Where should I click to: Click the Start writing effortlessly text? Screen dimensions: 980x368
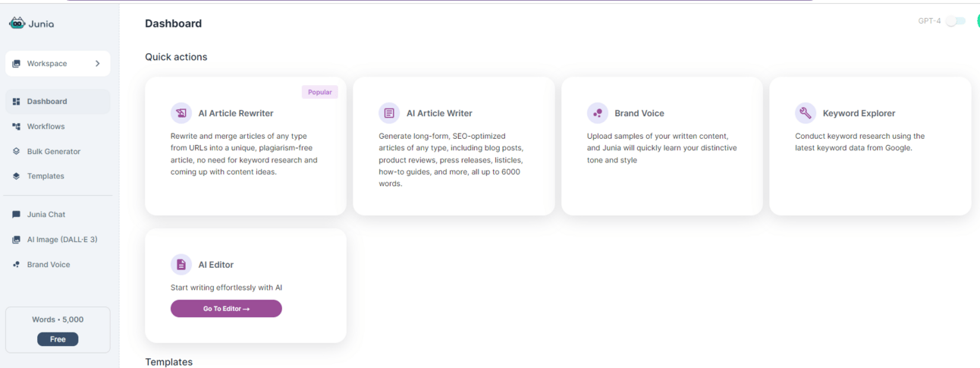[x=227, y=288]
